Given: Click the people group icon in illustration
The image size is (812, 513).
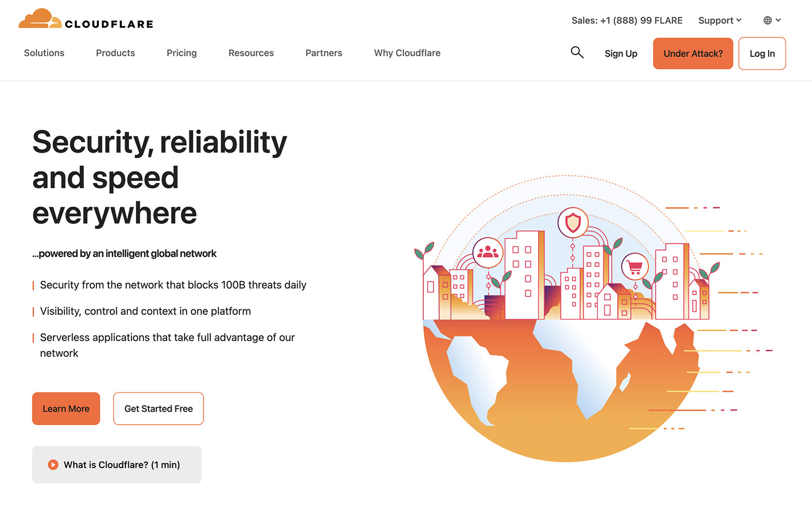Looking at the screenshot, I should tap(488, 252).
